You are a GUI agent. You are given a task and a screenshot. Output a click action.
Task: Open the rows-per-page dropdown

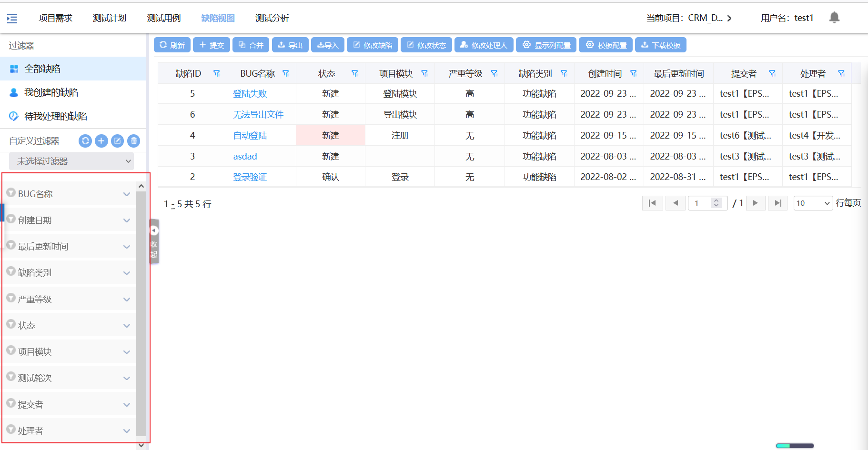pos(813,203)
